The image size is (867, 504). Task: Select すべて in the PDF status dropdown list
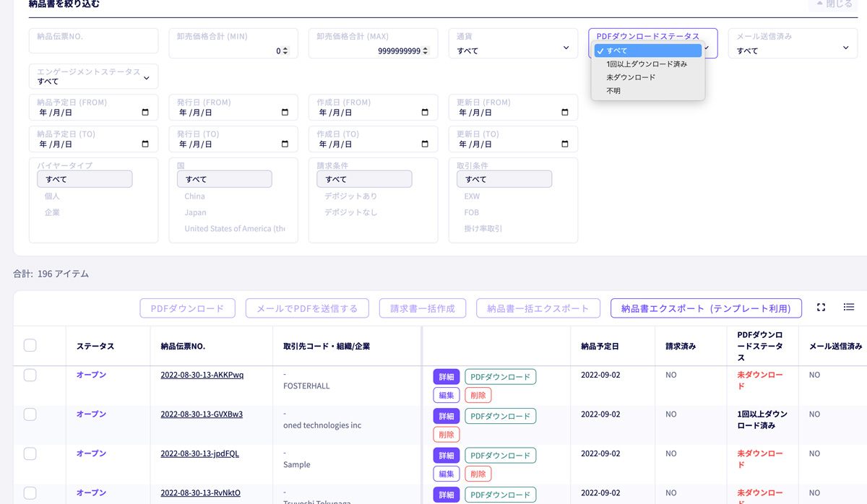tap(648, 51)
